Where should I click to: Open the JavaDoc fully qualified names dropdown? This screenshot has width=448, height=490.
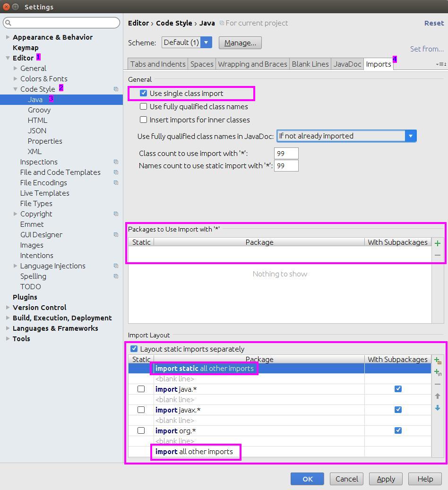coord(411,136)
